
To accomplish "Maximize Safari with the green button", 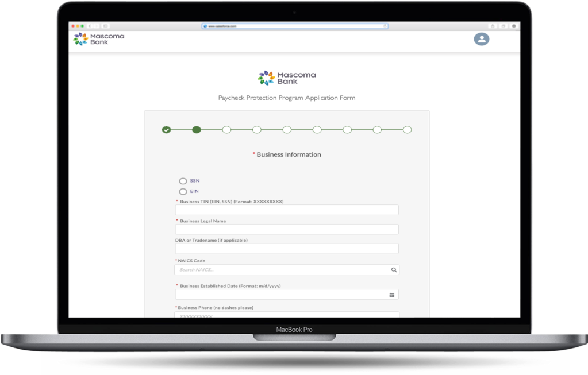I will tap(83, 26).
